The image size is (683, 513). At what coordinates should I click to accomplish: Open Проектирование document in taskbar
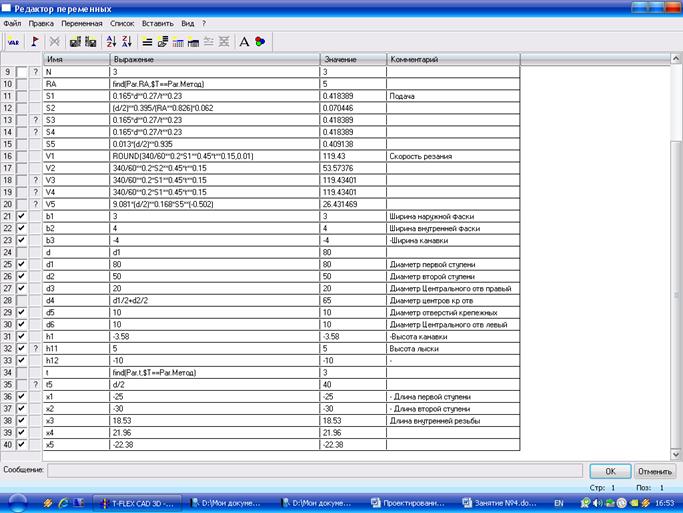pyautogui.click(x=408, y=503)
